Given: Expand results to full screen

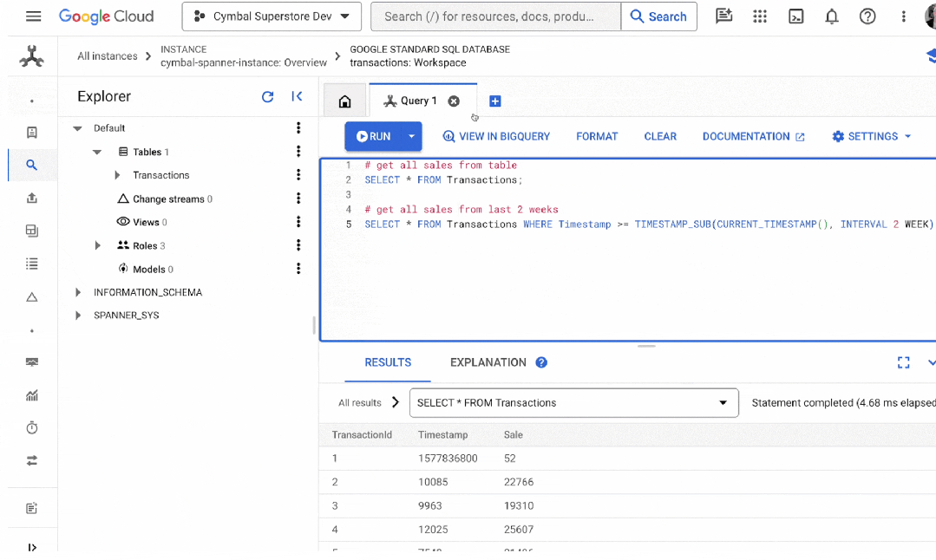Looking at the screenshot, I should [x=903, y=362].
